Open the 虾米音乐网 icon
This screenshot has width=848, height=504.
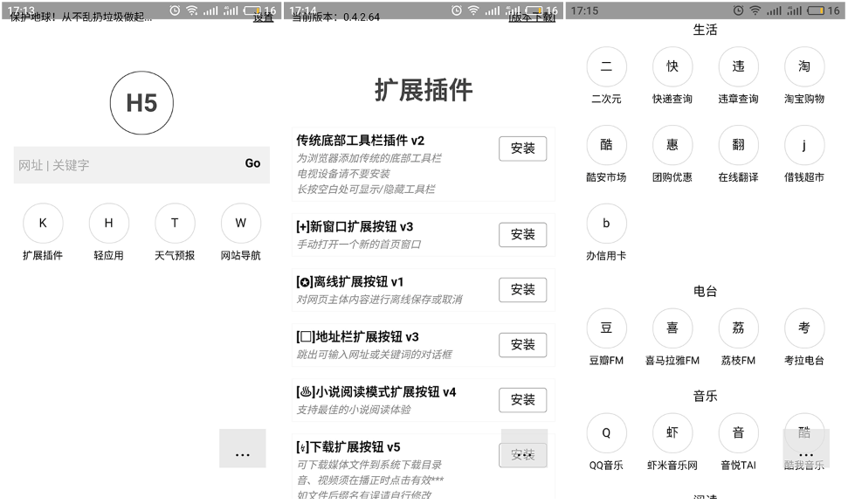(672, 433)
